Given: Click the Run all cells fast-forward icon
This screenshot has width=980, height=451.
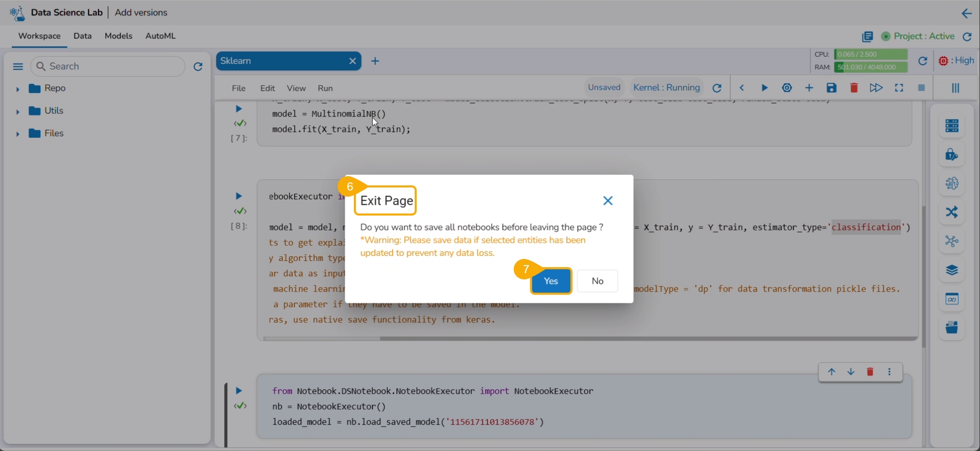Looking at the screenshot, I should tap(876, 88).
